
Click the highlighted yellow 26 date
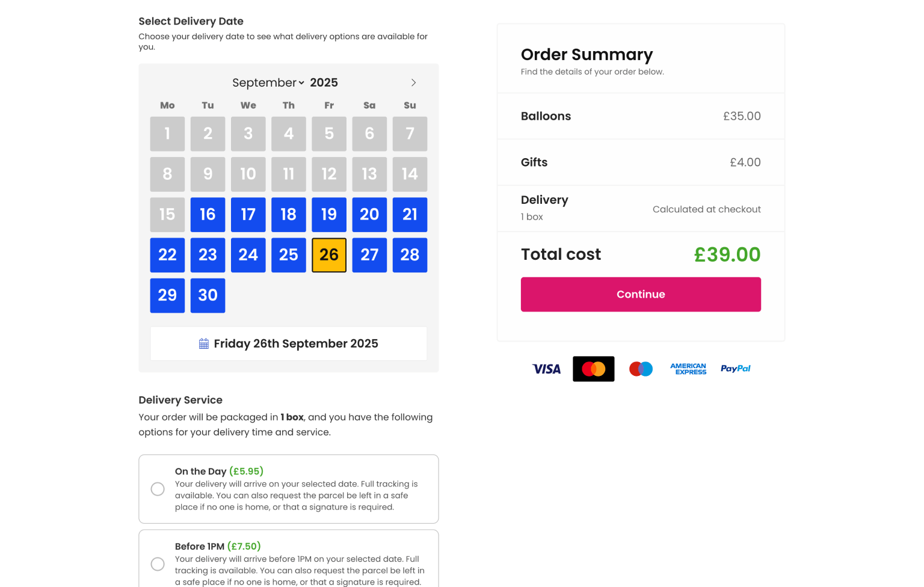(329, 255)
